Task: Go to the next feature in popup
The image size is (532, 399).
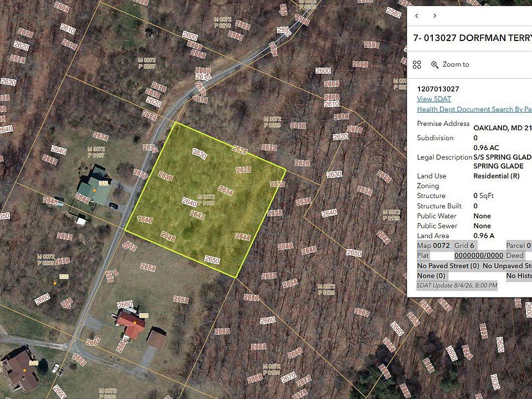Action: point(434,16)
